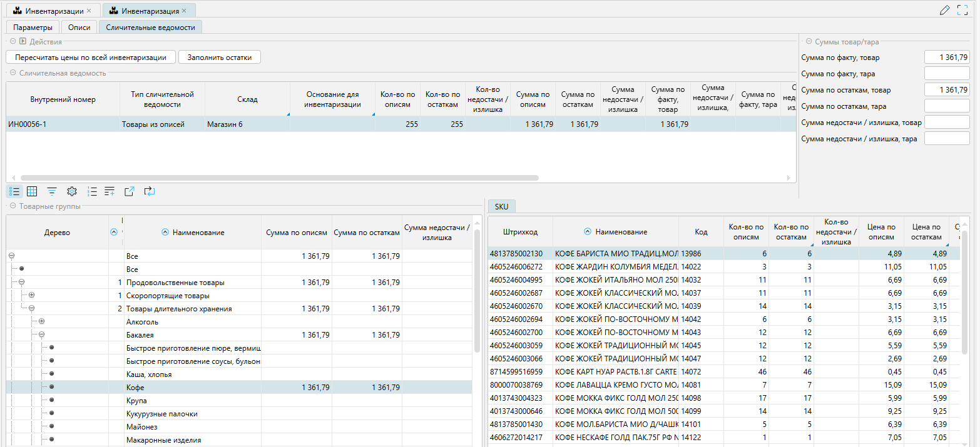Viewport: 980px width, 447px height.
Task: Click the pencil edit icon at top right
Action: 945,10
